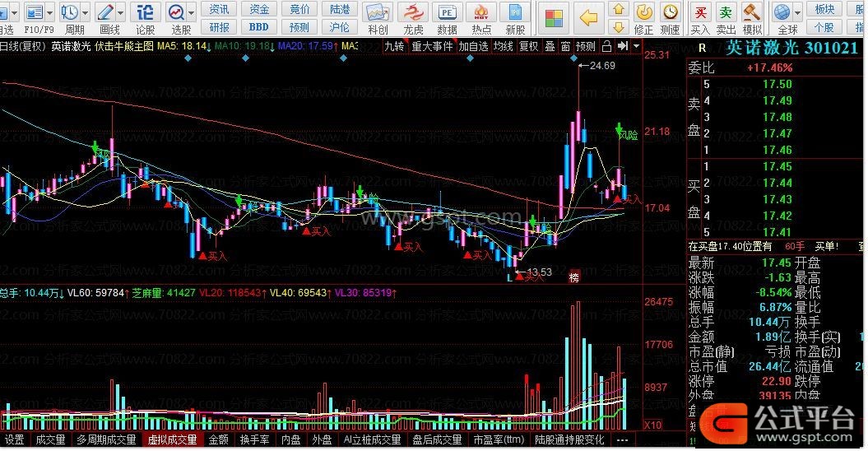The height and width of the screenshot is (451, 868).
Task: Select the 虚拟成交量 tab
Action: [172, 440]
